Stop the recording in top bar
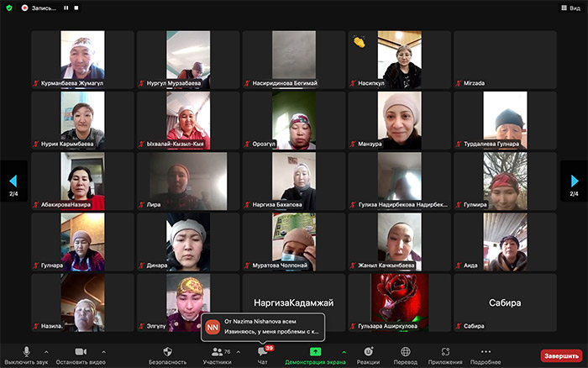The image size is (588, 368). point(76,8)
